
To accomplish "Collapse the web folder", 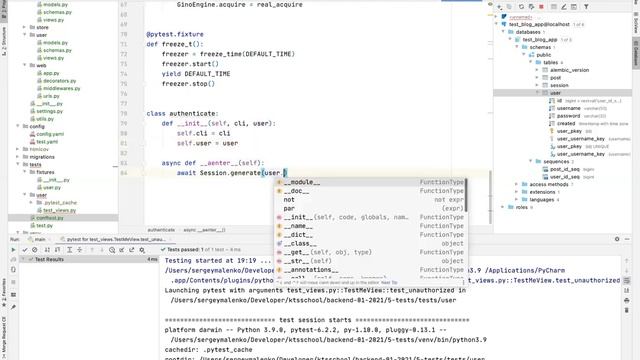I will tap(25, 65).
